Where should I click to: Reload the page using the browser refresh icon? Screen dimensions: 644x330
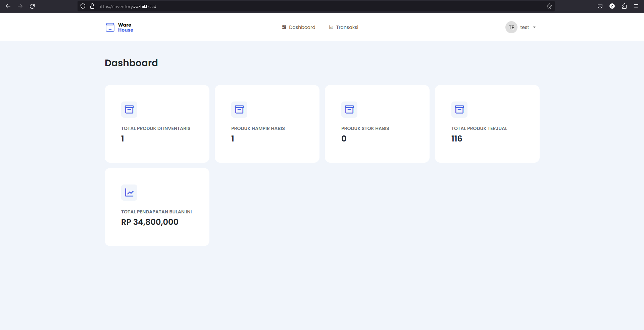[x=32, y=6]
